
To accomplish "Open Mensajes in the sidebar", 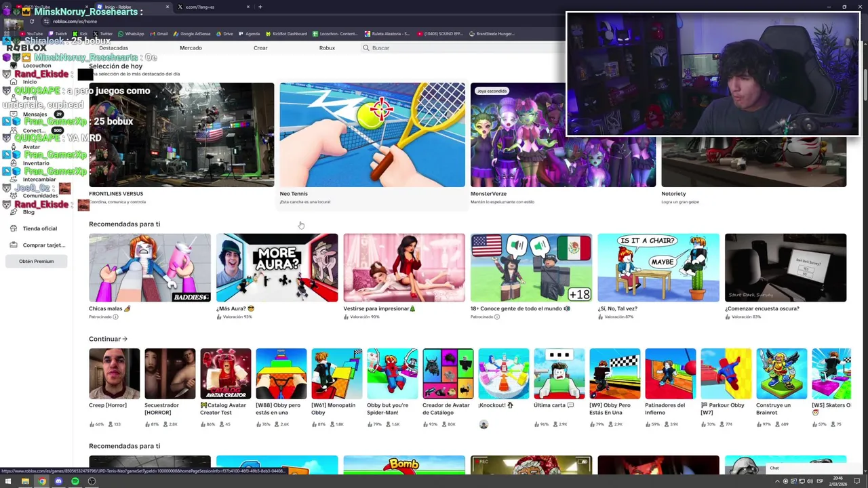I will pos(34,114).
